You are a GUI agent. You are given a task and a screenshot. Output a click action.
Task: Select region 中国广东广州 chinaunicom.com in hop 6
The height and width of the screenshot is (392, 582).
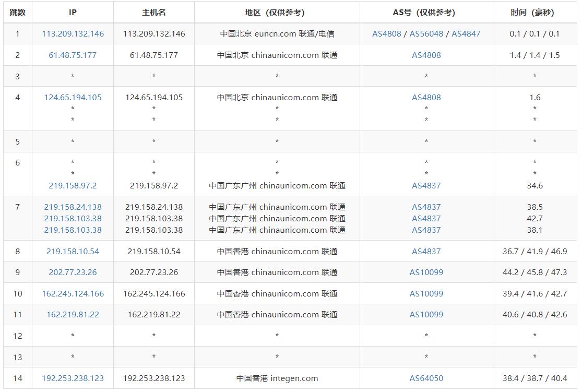277,186
